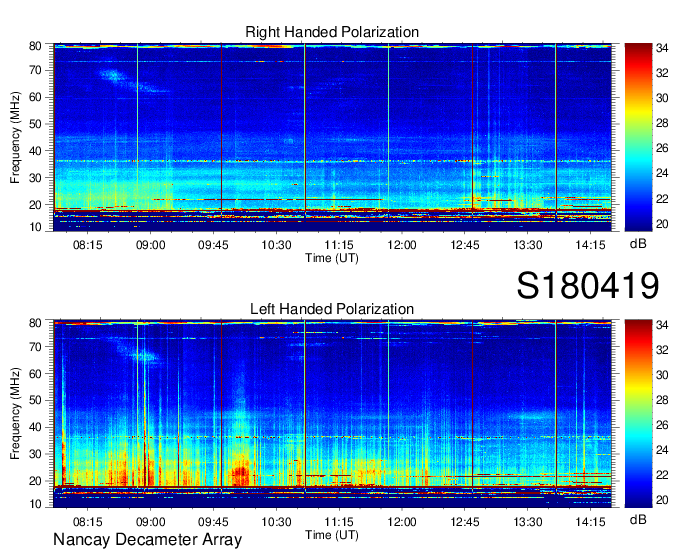Image resolution: width=680 pixels, height=552 pixels.
Task: Click the "32" value on the upper color bar
Action: (662, 73)
